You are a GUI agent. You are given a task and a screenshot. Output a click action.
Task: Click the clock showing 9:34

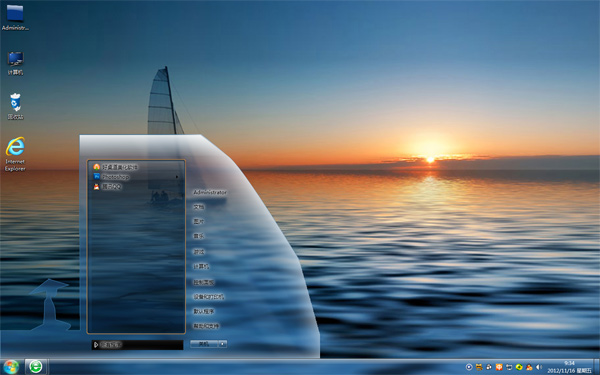tap(569, 367)
